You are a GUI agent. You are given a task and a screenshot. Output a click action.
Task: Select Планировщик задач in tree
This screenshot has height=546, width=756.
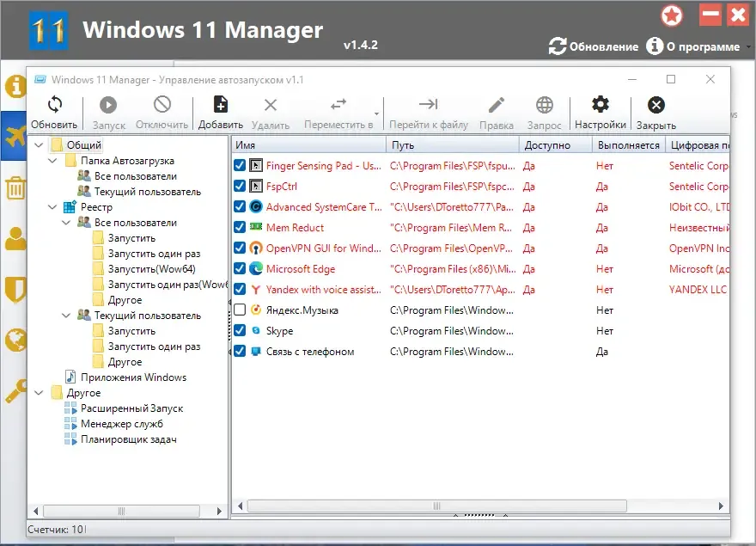click(x=128, y=439)
